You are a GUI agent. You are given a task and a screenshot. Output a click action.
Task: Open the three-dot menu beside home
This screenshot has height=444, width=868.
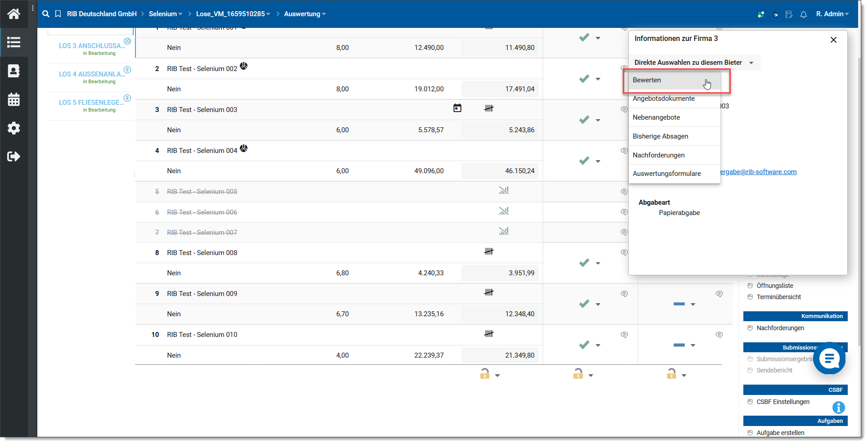(33, 9)
